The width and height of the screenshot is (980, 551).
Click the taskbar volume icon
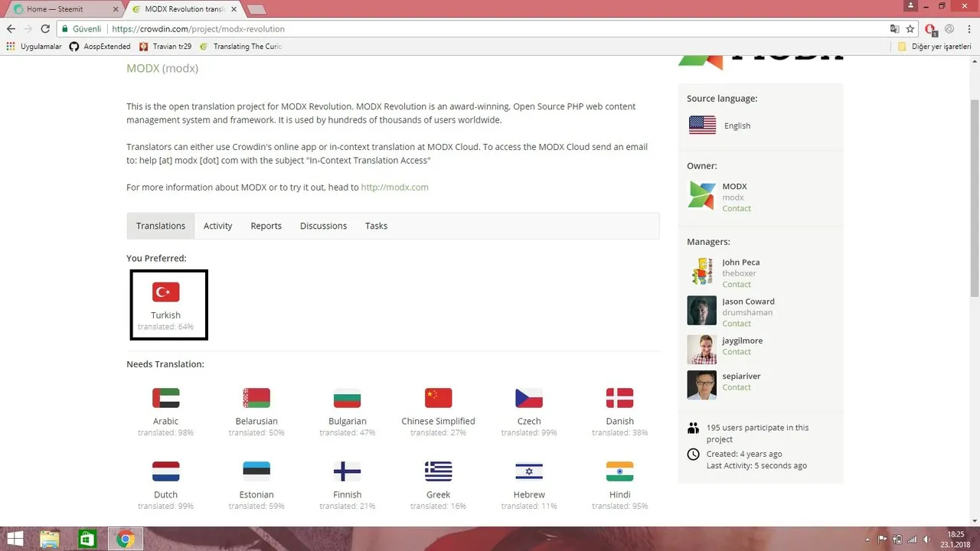(926, 540)
